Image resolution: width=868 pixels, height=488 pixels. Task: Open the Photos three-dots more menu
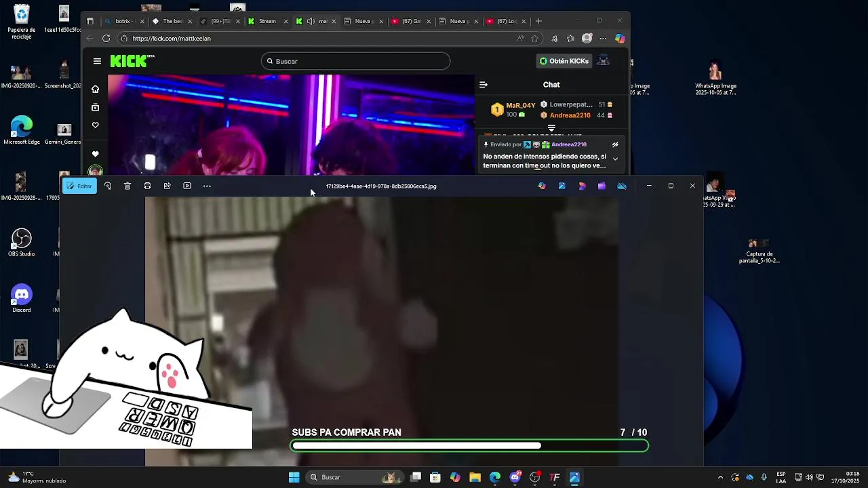[x=207, y=186]
